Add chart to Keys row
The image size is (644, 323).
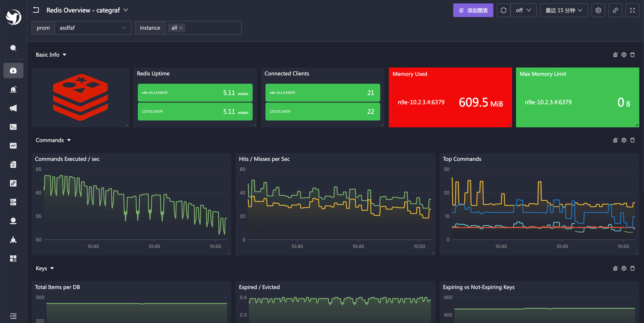click(x=615, y=269)
